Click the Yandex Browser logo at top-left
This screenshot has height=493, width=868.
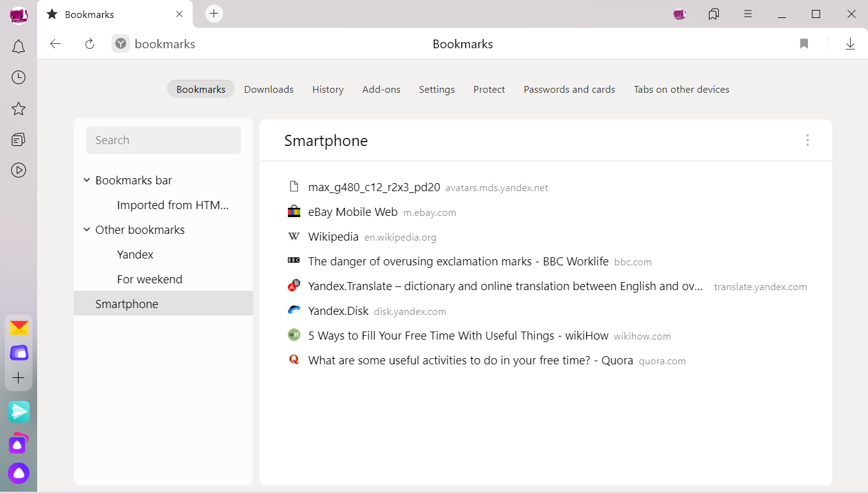(19, 15)
